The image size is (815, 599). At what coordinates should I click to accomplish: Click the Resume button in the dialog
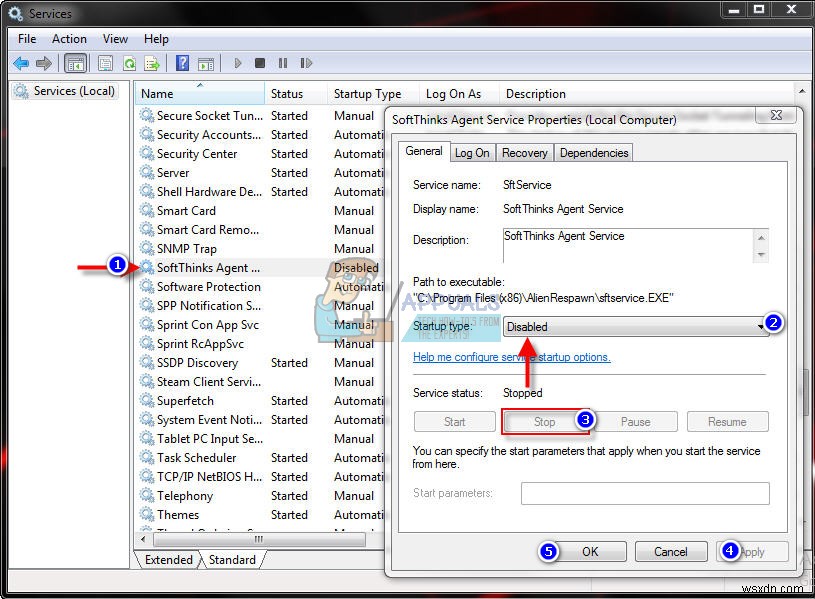click(x=727, y=422)
